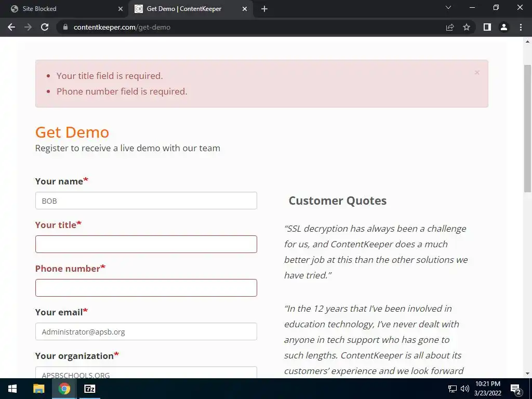This screenshot has height=399, width=532.
Task: Focus the empty Your title field
Action: 146,244
